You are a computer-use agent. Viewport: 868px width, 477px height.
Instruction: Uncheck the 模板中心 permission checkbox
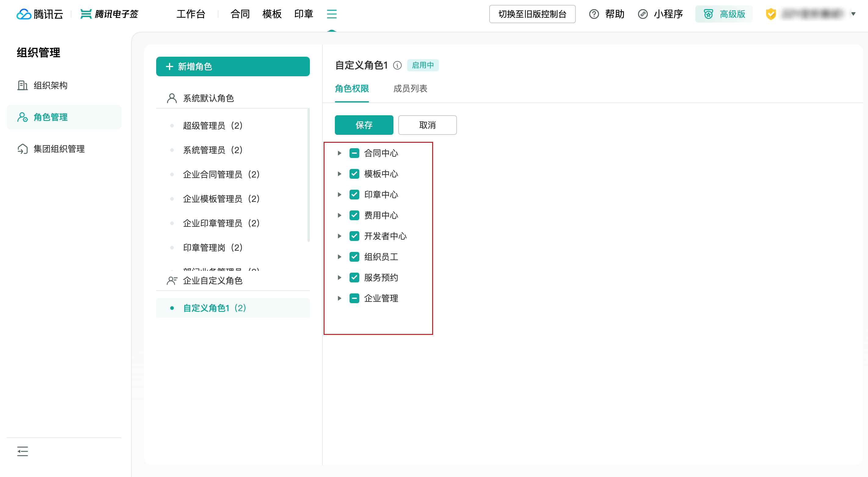[x=354, y=174]
